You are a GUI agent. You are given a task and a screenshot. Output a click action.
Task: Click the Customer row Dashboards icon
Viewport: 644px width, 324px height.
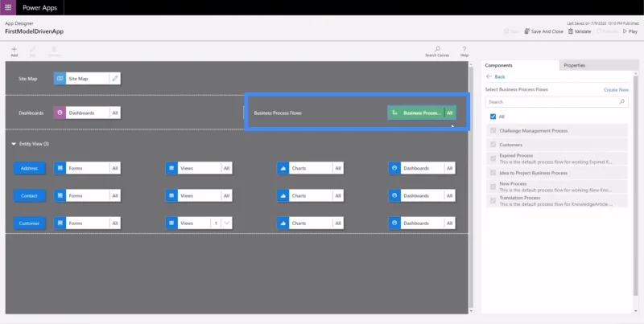point(394,224)
